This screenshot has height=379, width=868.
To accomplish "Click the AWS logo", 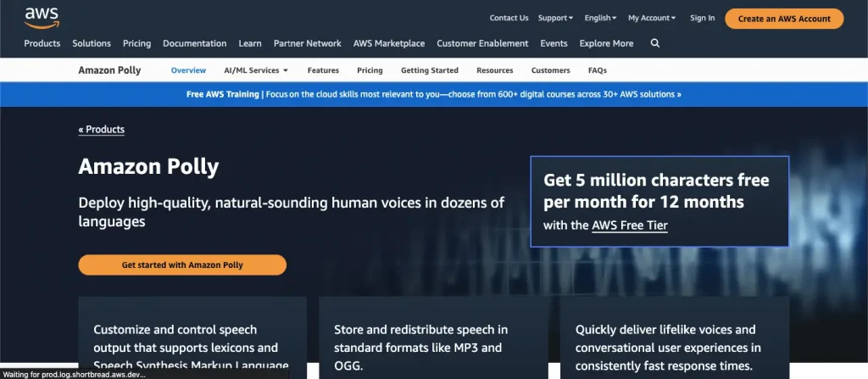I will (x=42, y=18).
